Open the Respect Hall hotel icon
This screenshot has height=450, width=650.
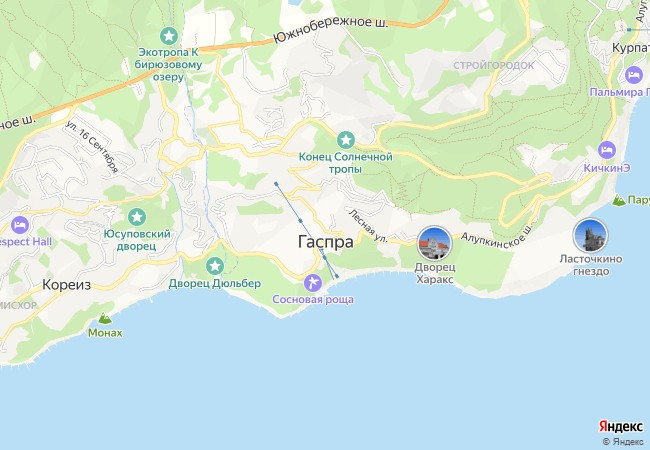tap(20, 225)
